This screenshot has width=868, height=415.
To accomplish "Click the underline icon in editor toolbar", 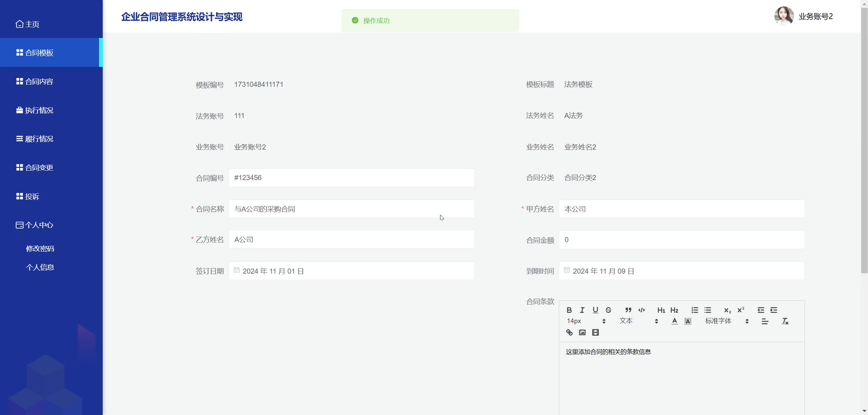I will 595,310.
